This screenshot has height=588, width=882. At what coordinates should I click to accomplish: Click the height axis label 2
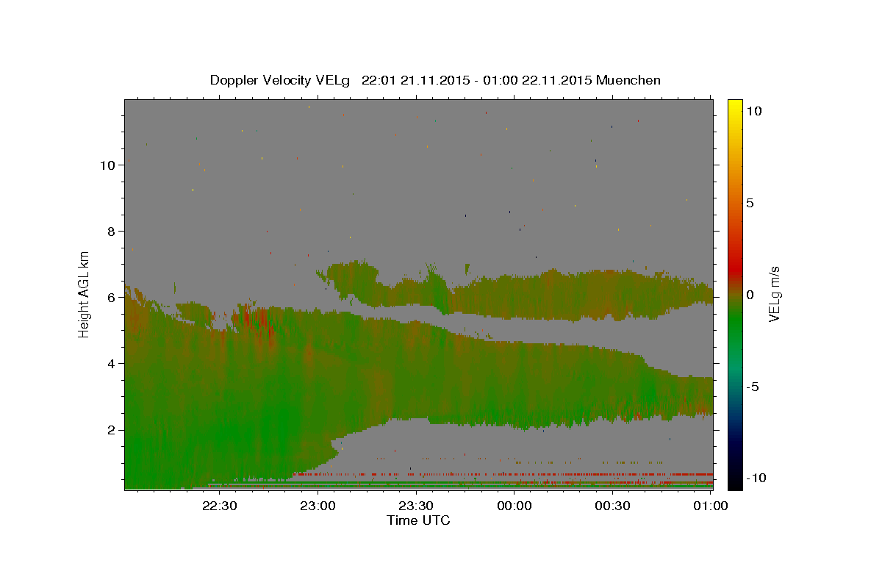(x=110, y=429)
